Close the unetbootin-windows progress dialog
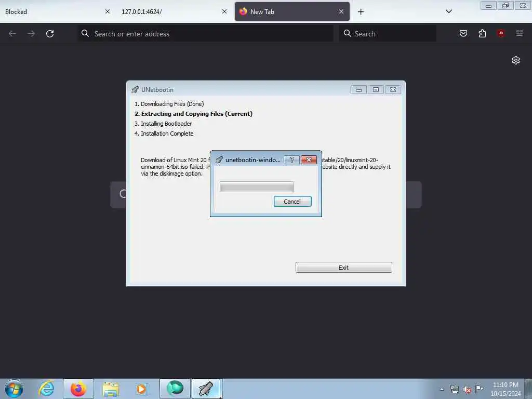The width and height of the screenshot is (532, 399). pos(309,160)
